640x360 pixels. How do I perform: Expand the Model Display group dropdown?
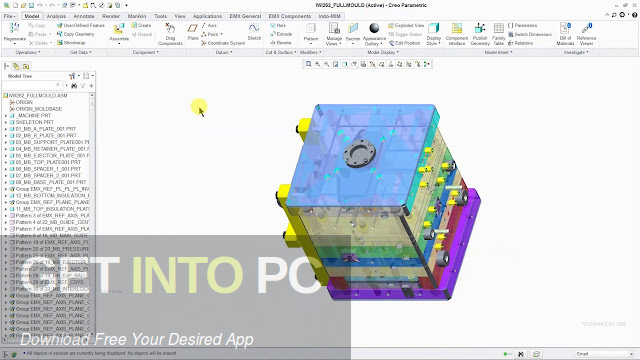tap(383, 52)
